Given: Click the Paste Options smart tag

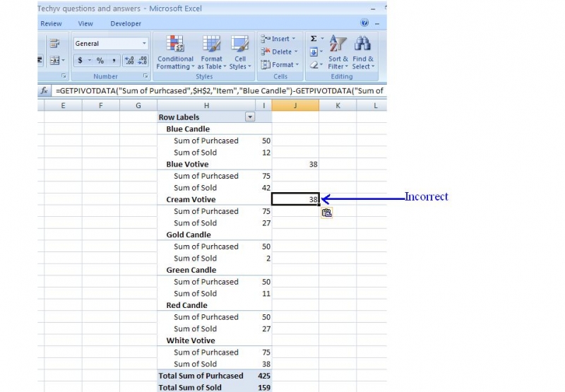Looking at the screenshot, I should pyautogui.click(x=326, y=212).
